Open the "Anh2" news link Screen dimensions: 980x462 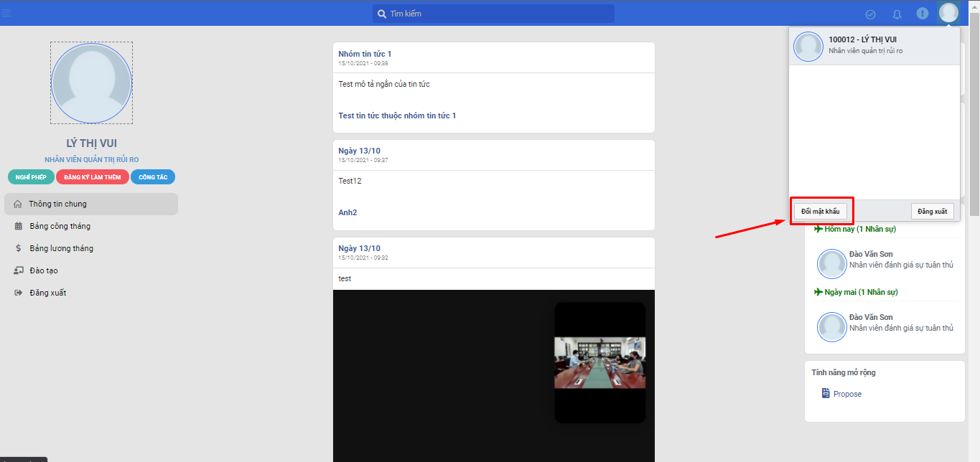(x=347, y=213)
